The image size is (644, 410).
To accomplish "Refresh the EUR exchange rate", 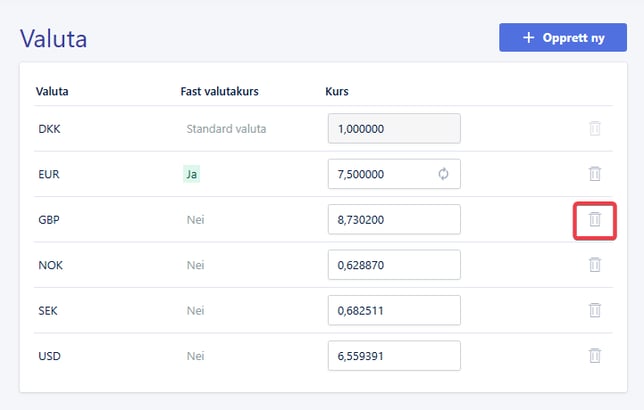I will (x=444, y=174).
